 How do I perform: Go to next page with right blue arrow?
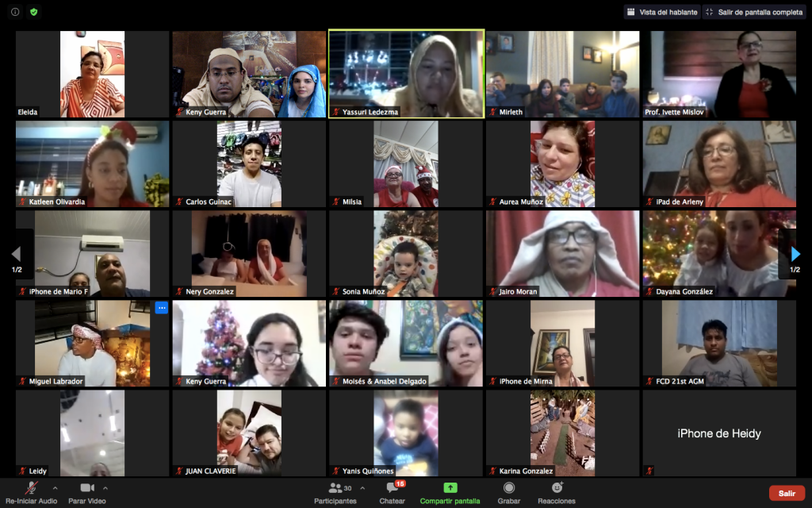(x=795, y=254)
